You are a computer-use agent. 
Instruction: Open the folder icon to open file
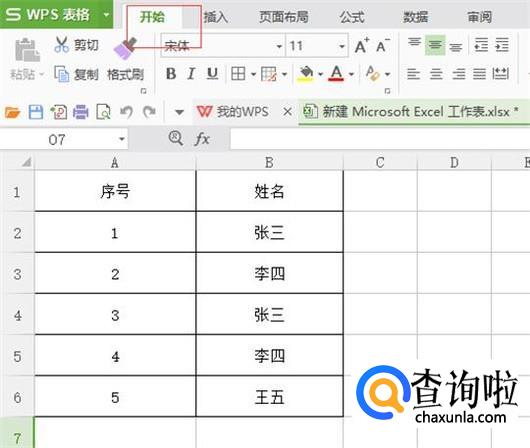12,112
